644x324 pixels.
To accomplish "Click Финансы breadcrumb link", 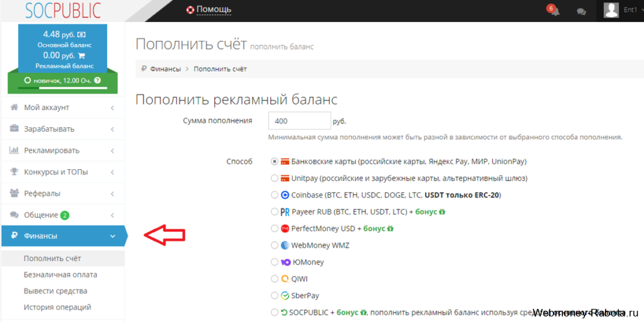I will point(165,69).
